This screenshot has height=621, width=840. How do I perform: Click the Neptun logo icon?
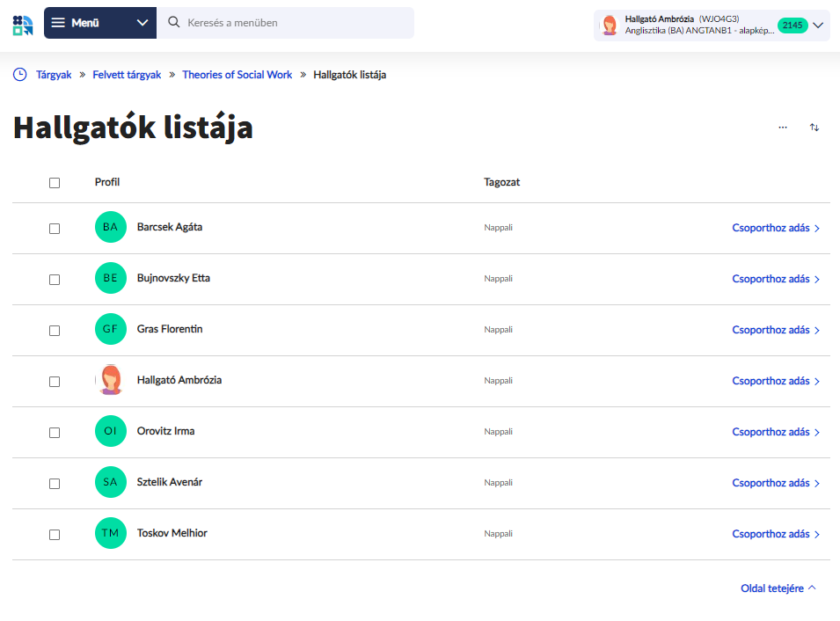23,24
